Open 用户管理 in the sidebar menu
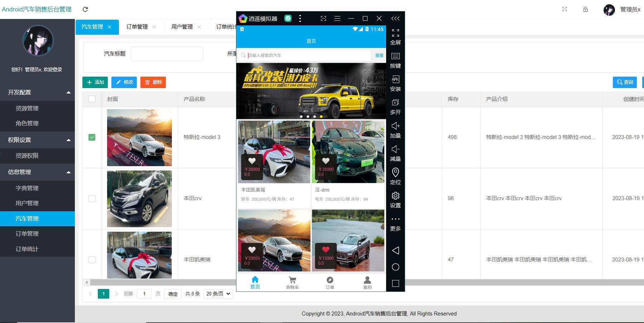644x323 pixels. 27,203
